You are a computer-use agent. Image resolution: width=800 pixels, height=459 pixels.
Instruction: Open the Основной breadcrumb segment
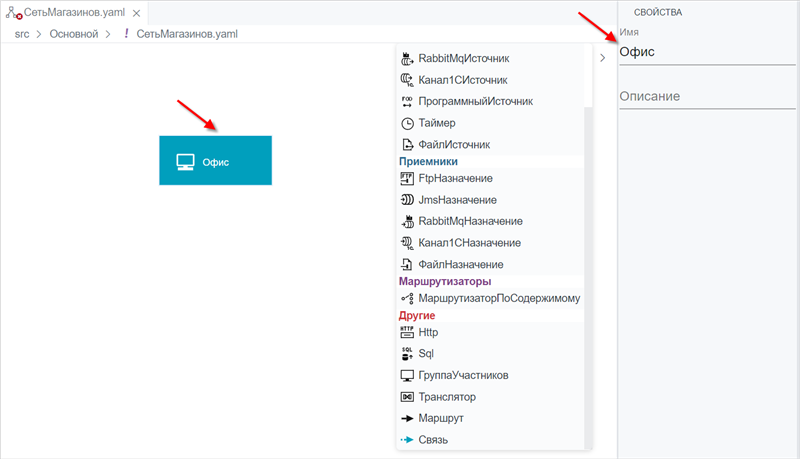click(x=73, y=34)
